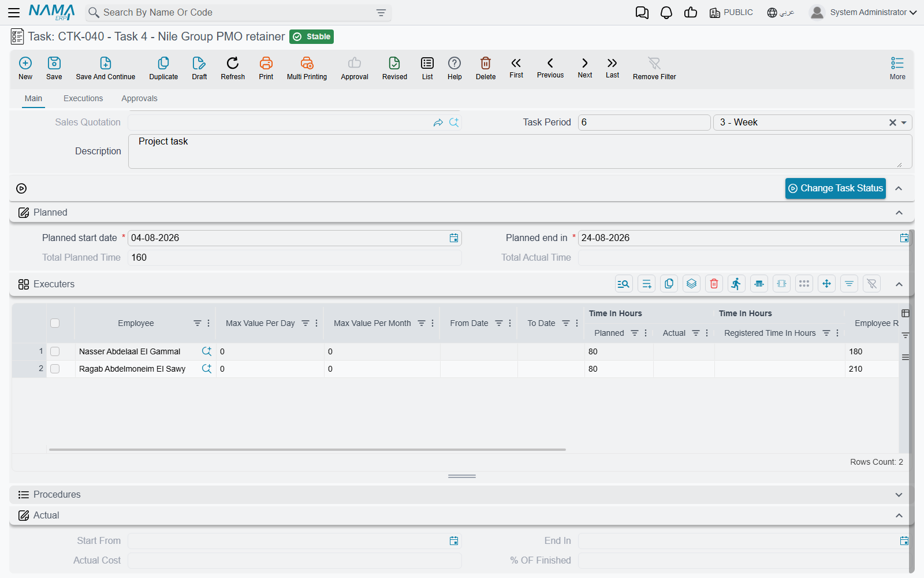Click the PUBLIC company selector

tap(731, 12)
